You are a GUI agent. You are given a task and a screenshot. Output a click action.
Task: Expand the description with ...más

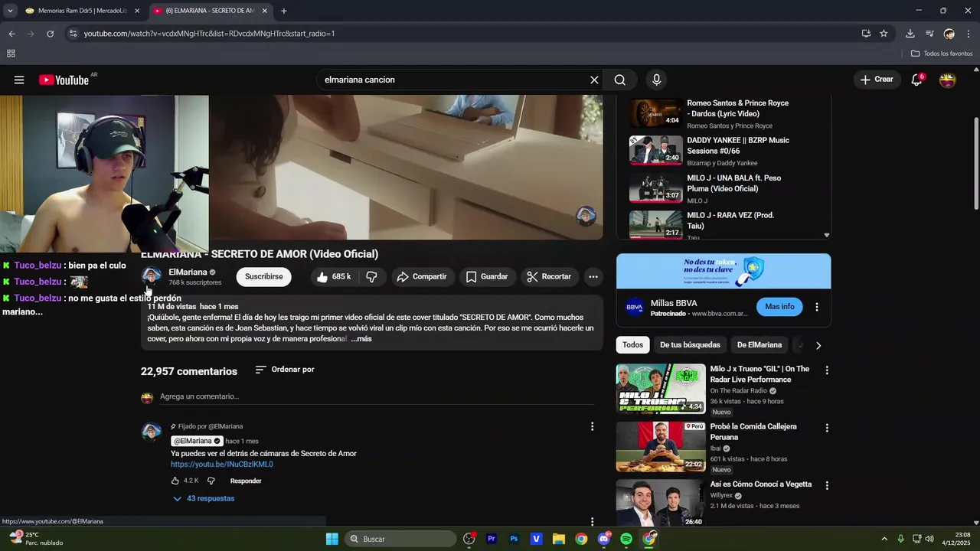pos(361,339)
